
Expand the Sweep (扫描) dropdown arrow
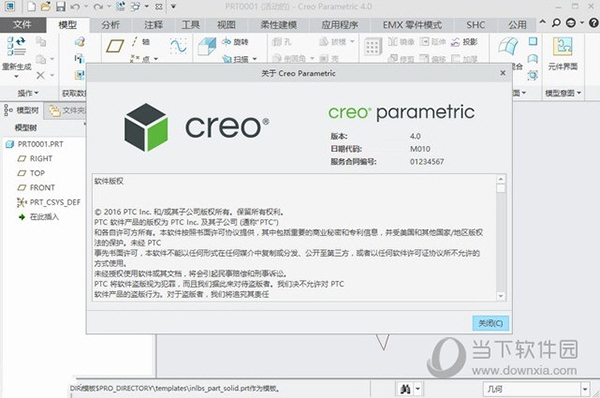pyautogui.click(x=254, y=59)
